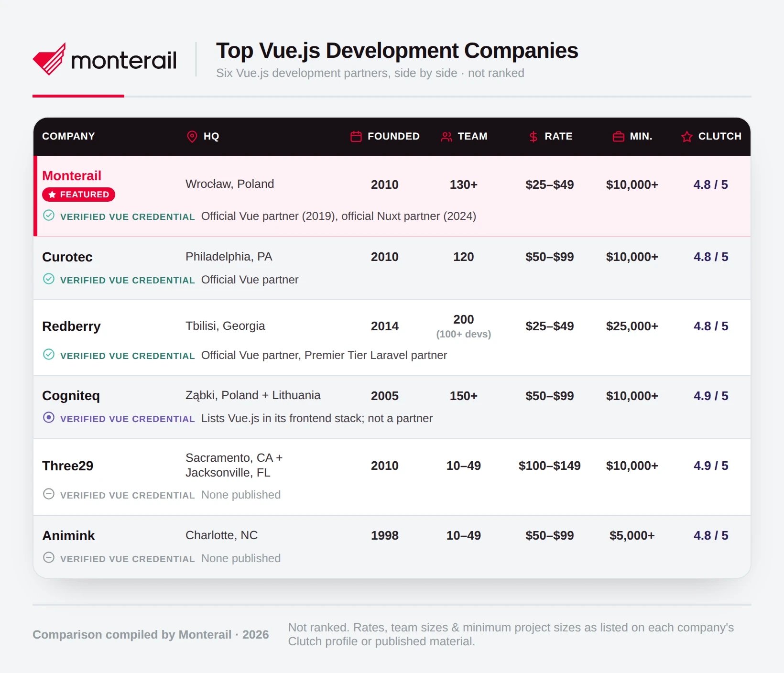Screen dimensions: 784x673
Task: Click the red accent bar under the logo
Action: (78, 96)
